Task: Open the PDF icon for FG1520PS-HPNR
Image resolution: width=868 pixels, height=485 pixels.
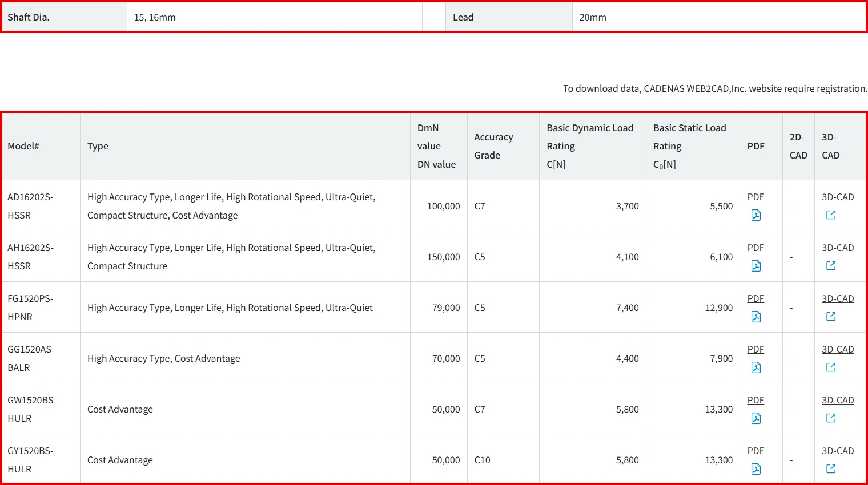Action: tap(756, 317)
